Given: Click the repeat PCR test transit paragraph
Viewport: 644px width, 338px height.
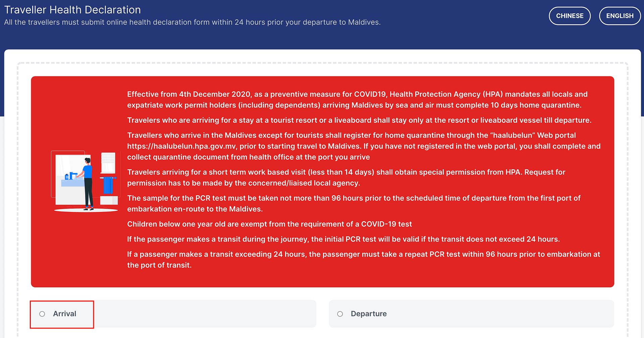Looking at the screenshot, I should coord(364,260).
